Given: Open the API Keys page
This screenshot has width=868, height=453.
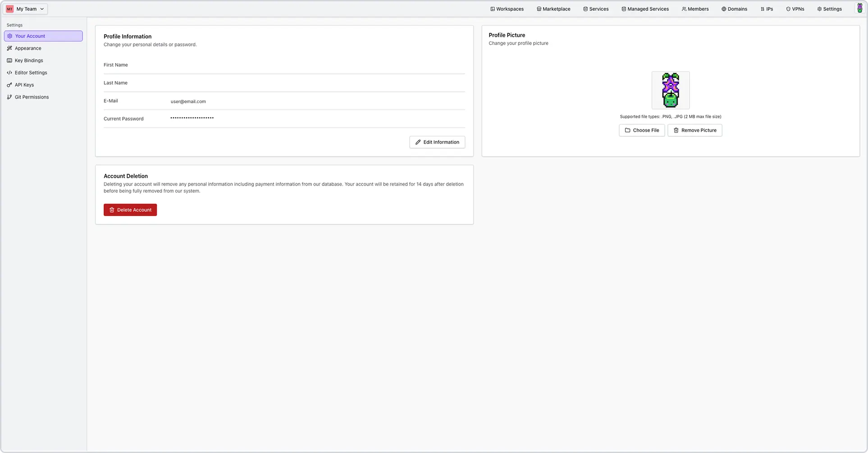Looking at the screenshot, I should point(24,85).
